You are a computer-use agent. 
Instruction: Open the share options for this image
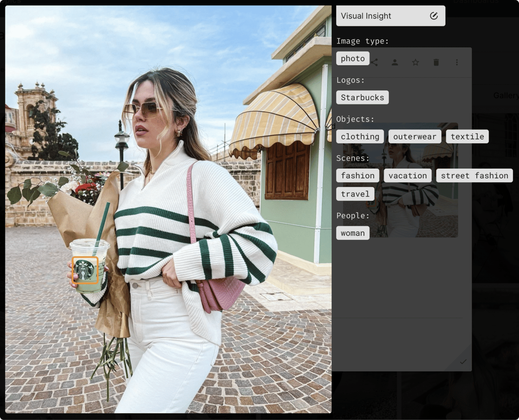click(x=374, y=62)
